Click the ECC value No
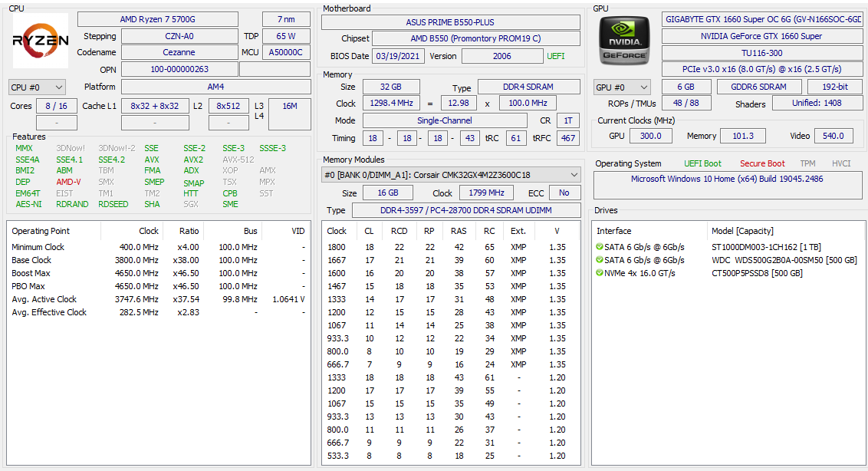The width and height of the screenshot is (868, 471). click(x=564, y=193)
